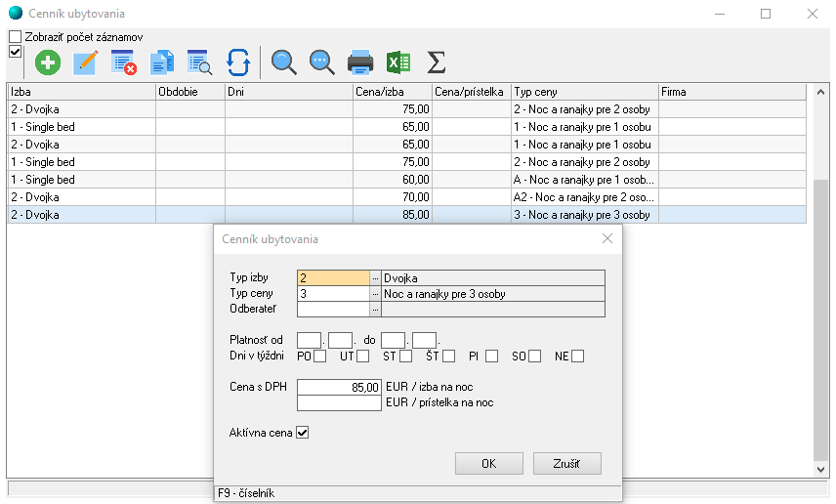Screen dimensions: 836x504
Task: Sort by the 'Cena/izba' column header
Action: coord(392,92)
